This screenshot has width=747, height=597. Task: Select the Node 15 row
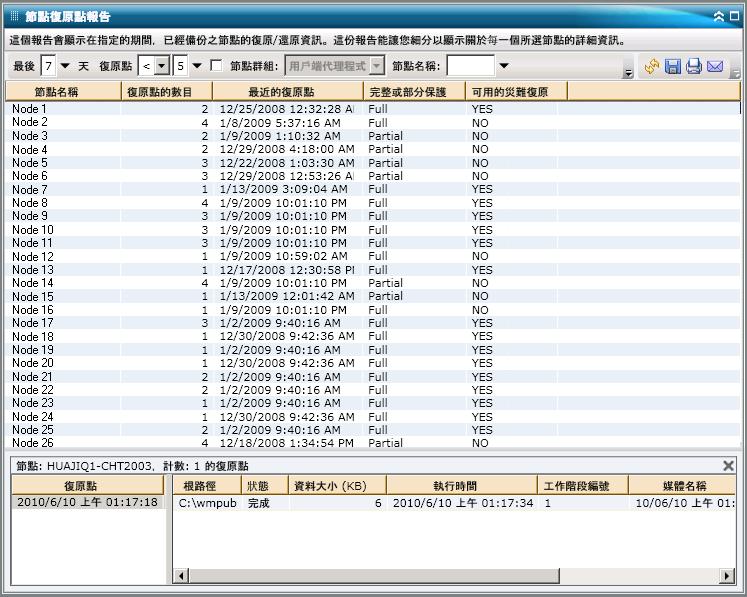373,296
